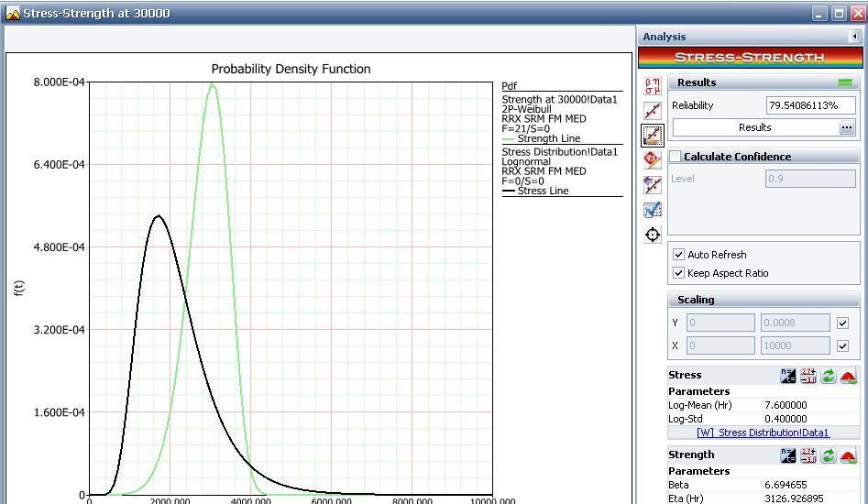
Task: Click the Y scaling minimum field
Action: pos(720,323)
